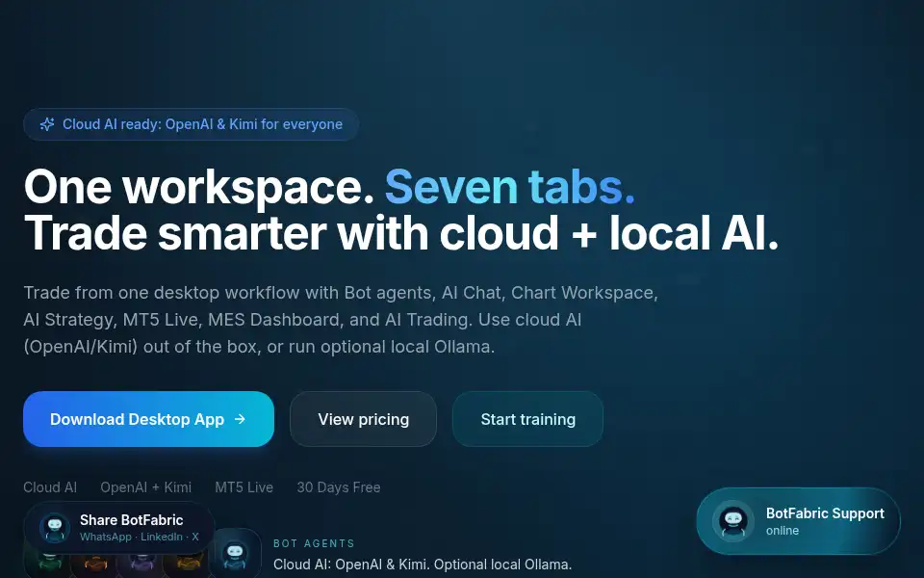This screenshot has width=924, height=578.
Task: Click the sparkle icon in the Cloud AI badge
Action: (x=47, y=124)
